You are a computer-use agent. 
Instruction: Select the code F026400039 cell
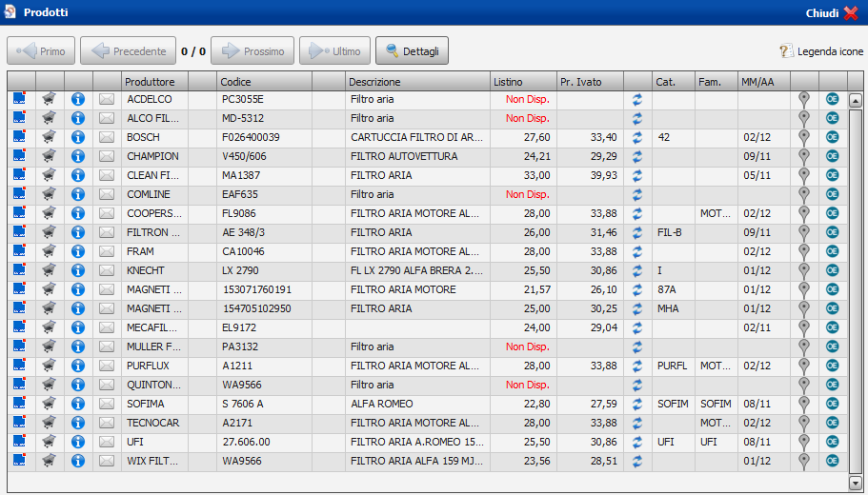(265, 137)
